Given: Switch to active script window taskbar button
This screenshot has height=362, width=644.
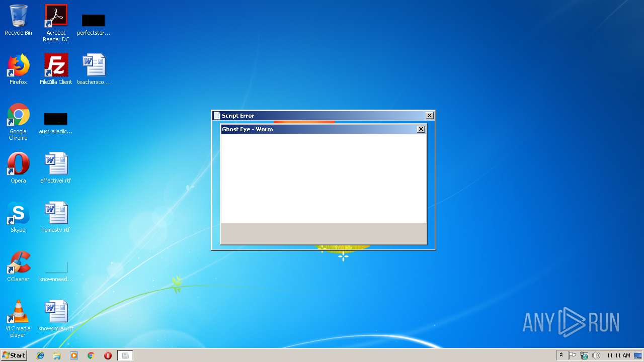Looking at the screenshot, I should point(125,355).
